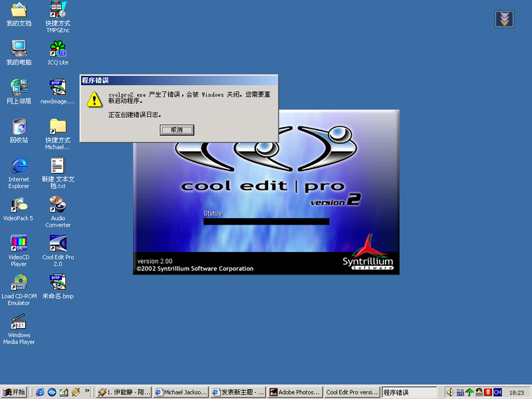Select the Windows Media Player desktop icon

tap(19, 329)
